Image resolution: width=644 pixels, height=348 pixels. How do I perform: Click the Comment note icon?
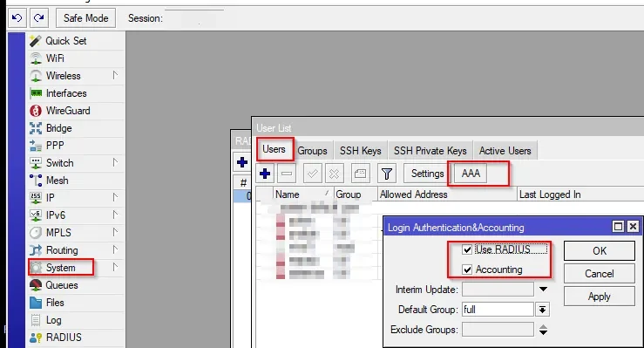[x=360, y=174]
